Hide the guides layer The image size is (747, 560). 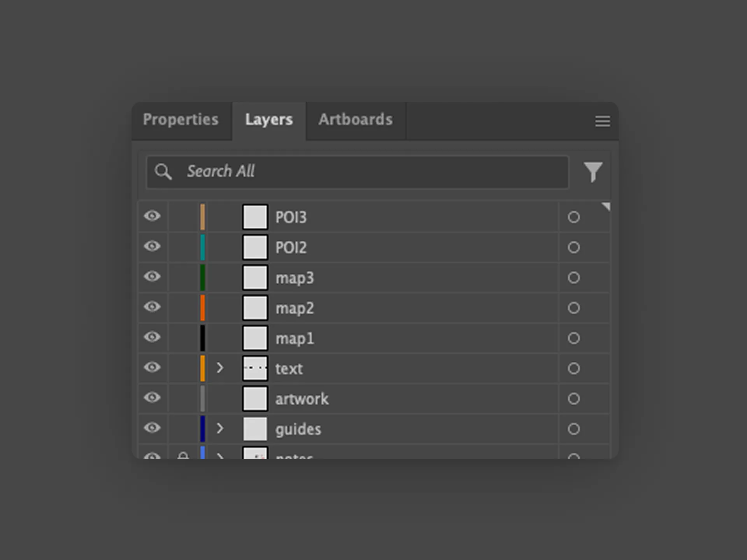pos(153,429)
